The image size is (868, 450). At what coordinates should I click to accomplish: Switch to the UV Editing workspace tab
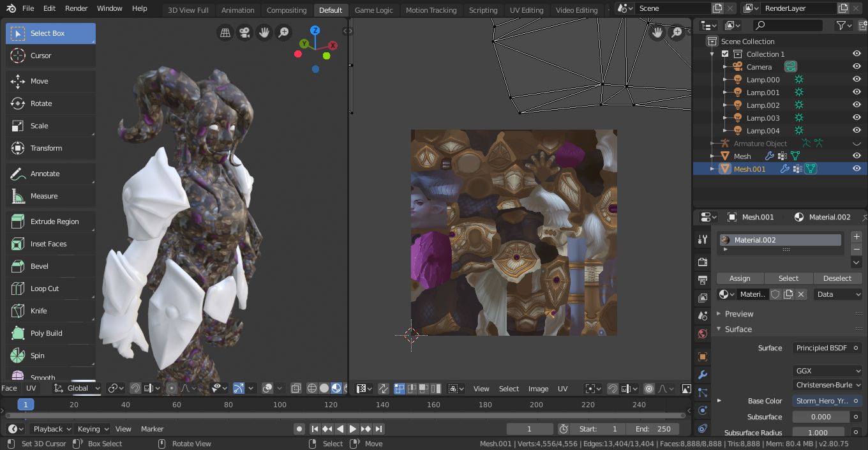[527, 10]
